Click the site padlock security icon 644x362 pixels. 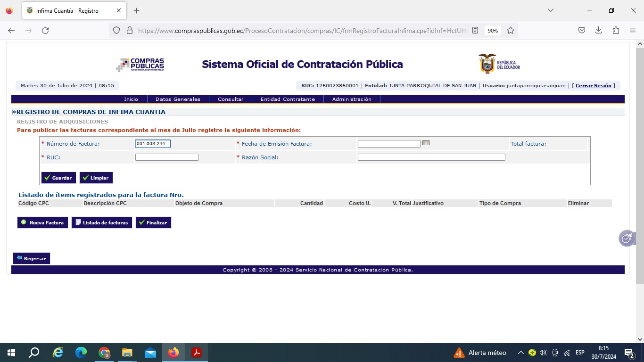point(130,31)
